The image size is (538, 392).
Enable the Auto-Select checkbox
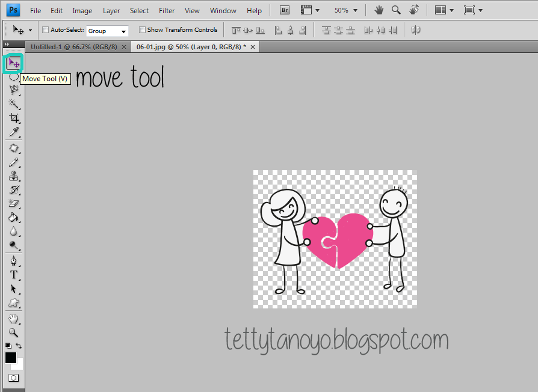pos(46,30)
